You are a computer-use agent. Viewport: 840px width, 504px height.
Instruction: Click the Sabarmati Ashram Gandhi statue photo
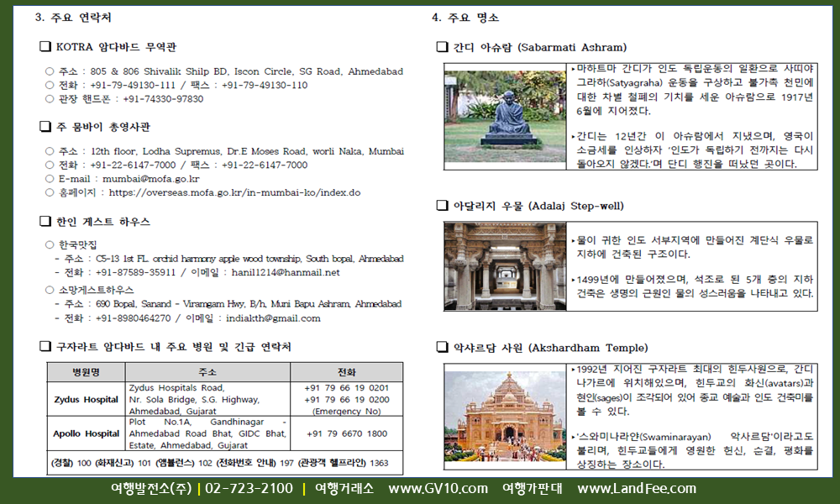(x=505, y=116)
